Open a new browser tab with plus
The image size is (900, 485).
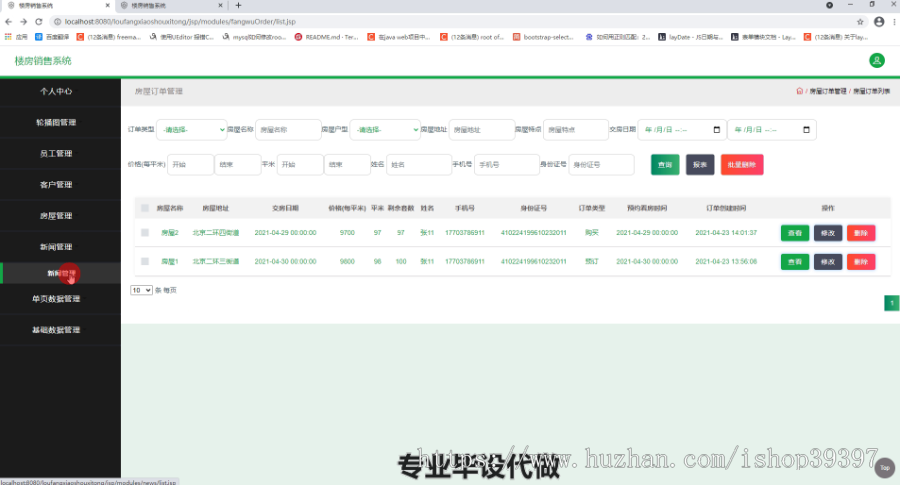[238, 5]
